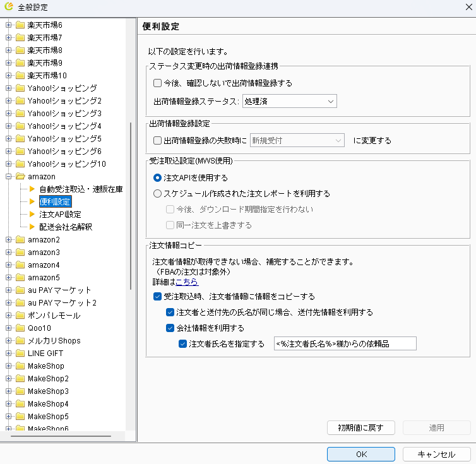Click the キャンセル button

point(436,455)
